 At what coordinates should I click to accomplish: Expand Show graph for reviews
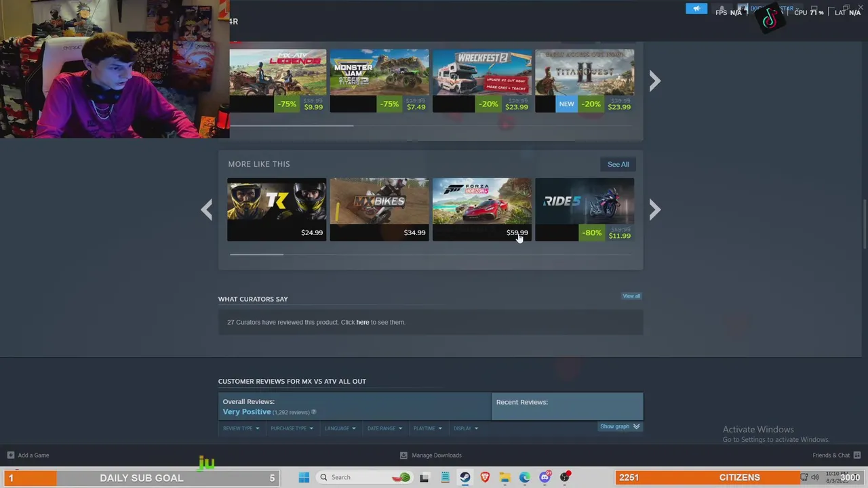point(620,426)
